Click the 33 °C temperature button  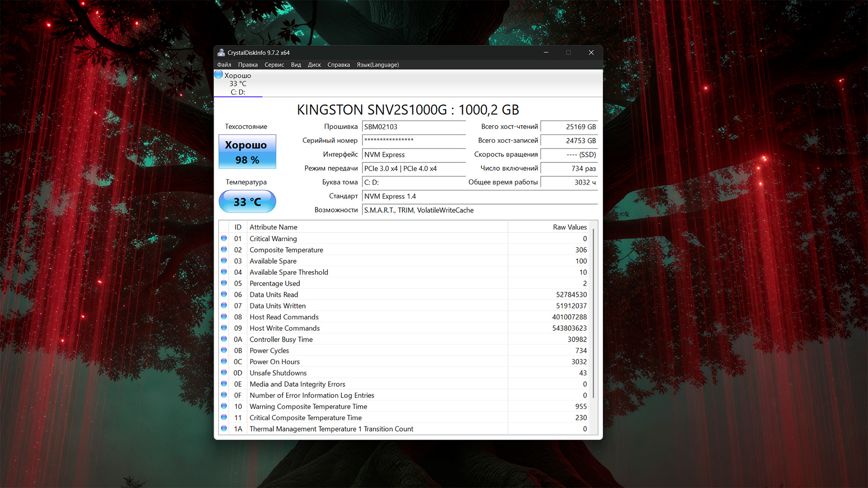tap(247, 202)
